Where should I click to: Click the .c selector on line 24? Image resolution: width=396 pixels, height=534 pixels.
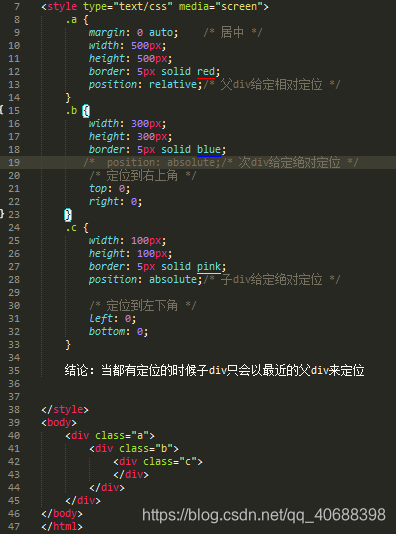pyautogui.click(x=71, y=227)
